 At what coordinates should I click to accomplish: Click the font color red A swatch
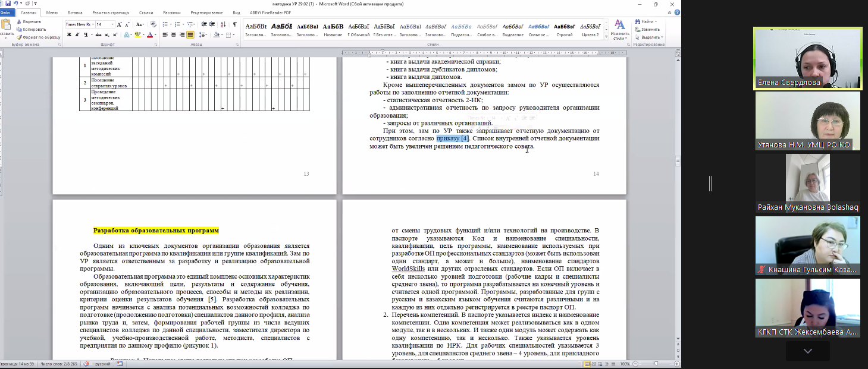pos(149,34)
